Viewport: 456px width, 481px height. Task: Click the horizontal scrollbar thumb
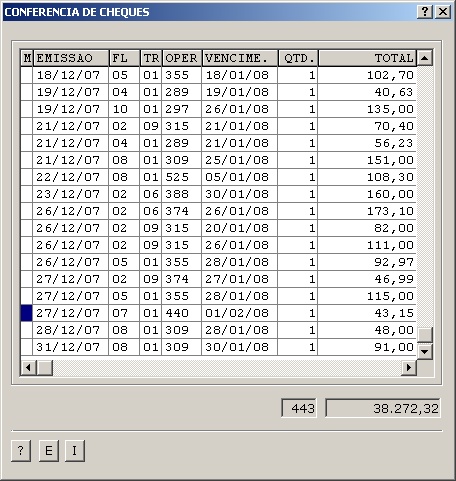coord(44,368)
